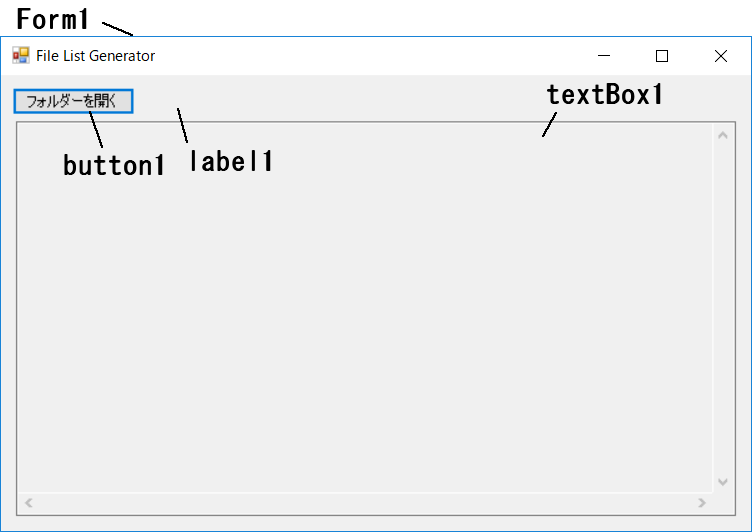Screen dimensions: 752x532
Task: Click the textBox1 annotation text
Action: tap(604, 94)
